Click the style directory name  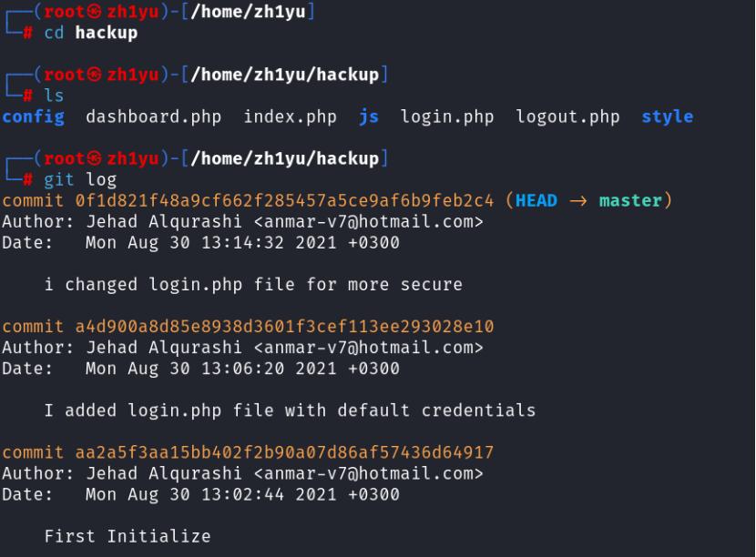pos(667,116)
